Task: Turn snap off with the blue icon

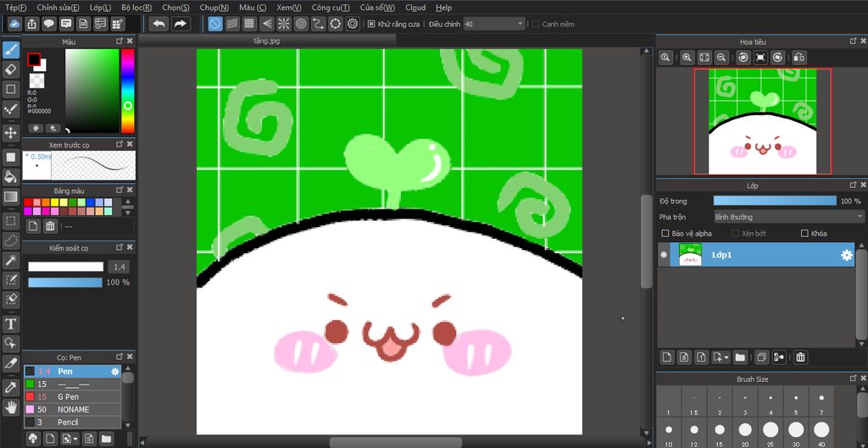Action: (215, 24)
